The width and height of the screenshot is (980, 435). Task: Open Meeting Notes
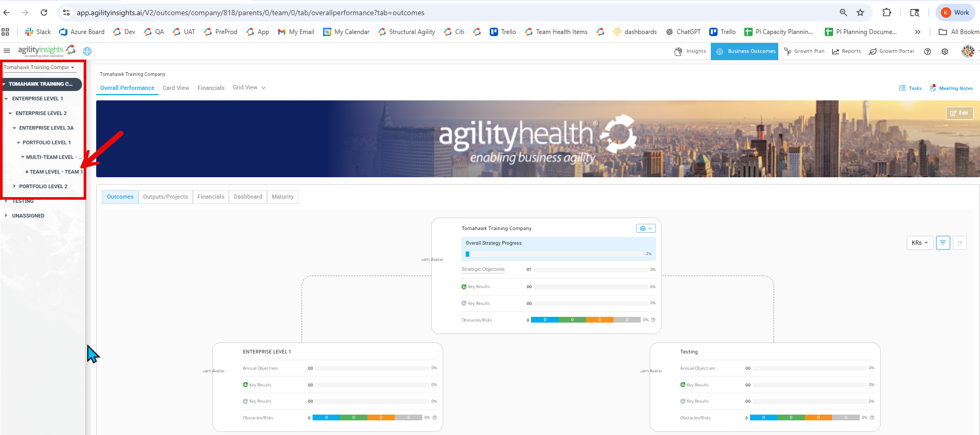pos(951,88)
